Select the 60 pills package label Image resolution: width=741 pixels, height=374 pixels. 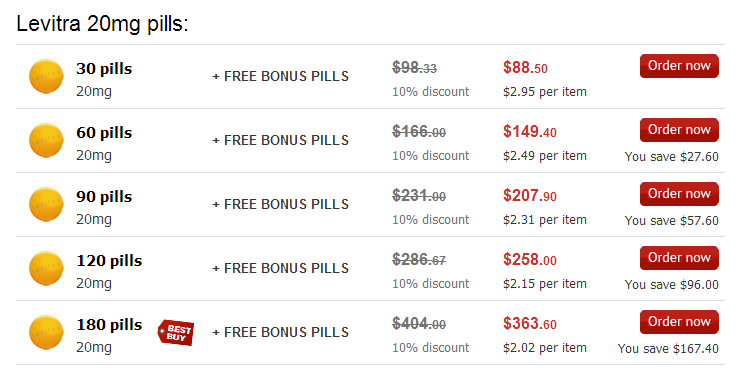[104, 133]
